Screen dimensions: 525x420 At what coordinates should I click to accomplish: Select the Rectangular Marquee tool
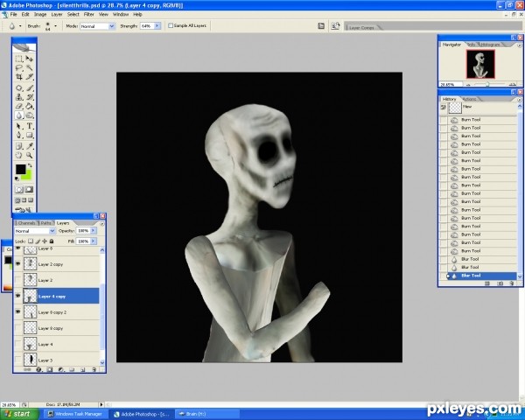click(19, 59)
